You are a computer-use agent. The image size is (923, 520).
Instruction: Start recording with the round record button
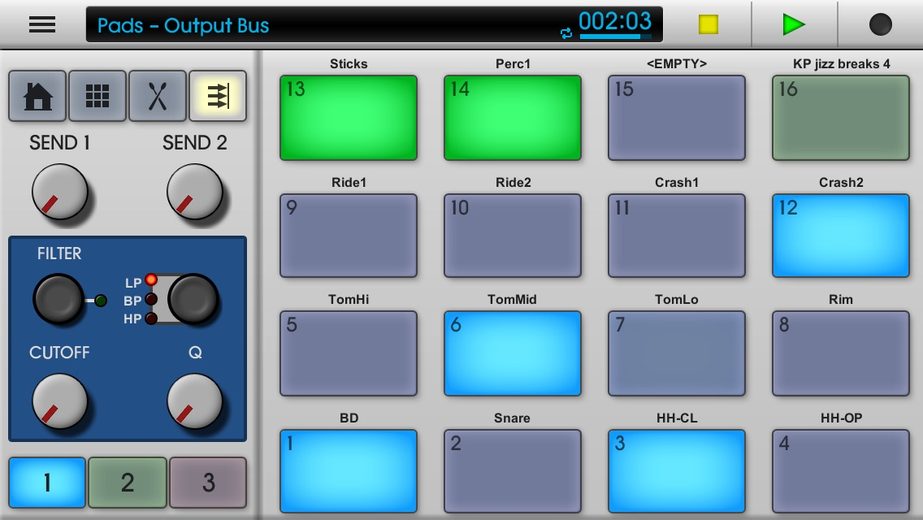click(x=880, y=25)
